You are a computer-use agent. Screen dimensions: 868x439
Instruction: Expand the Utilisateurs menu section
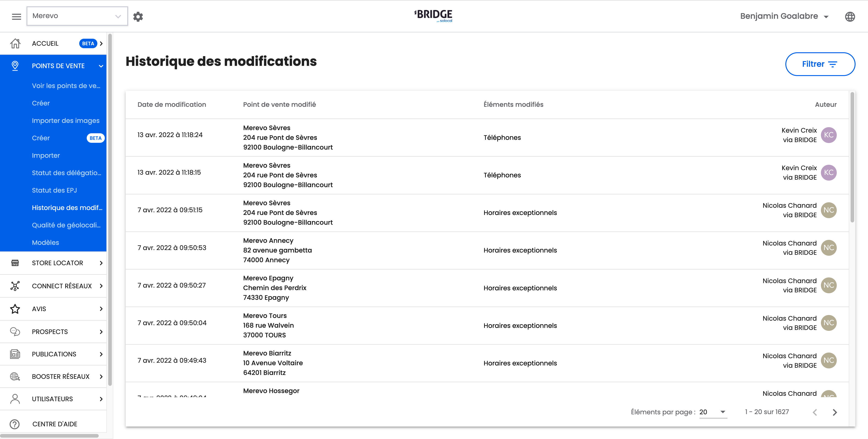tap(101, 399)
